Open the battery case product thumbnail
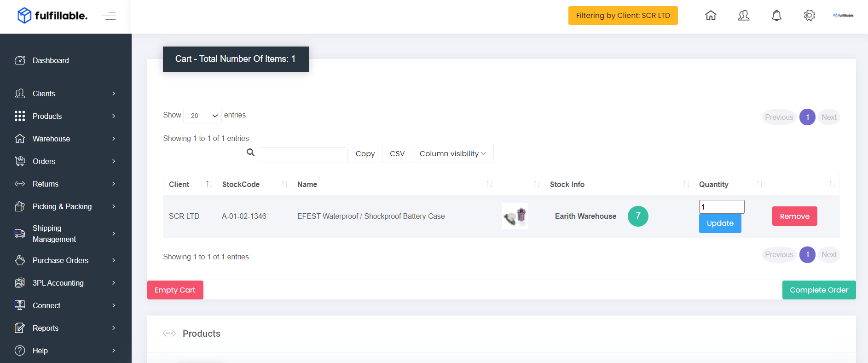This screenshot has width=868, height=363. (515, 216)
